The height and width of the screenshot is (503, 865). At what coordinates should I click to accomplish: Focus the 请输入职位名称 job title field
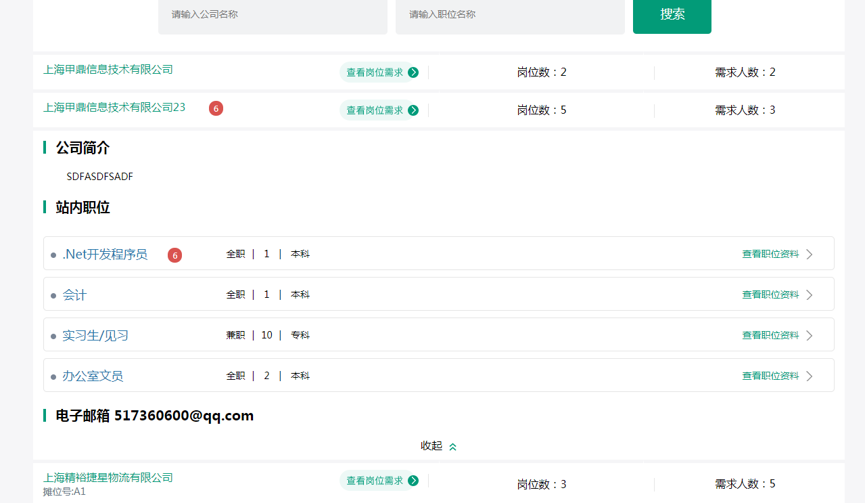coord(510,15)
